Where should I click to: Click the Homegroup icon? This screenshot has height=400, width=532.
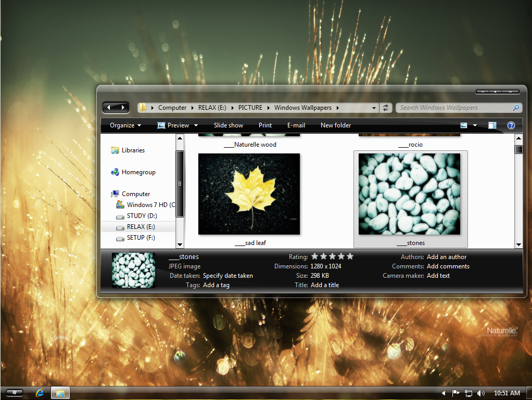115,172
